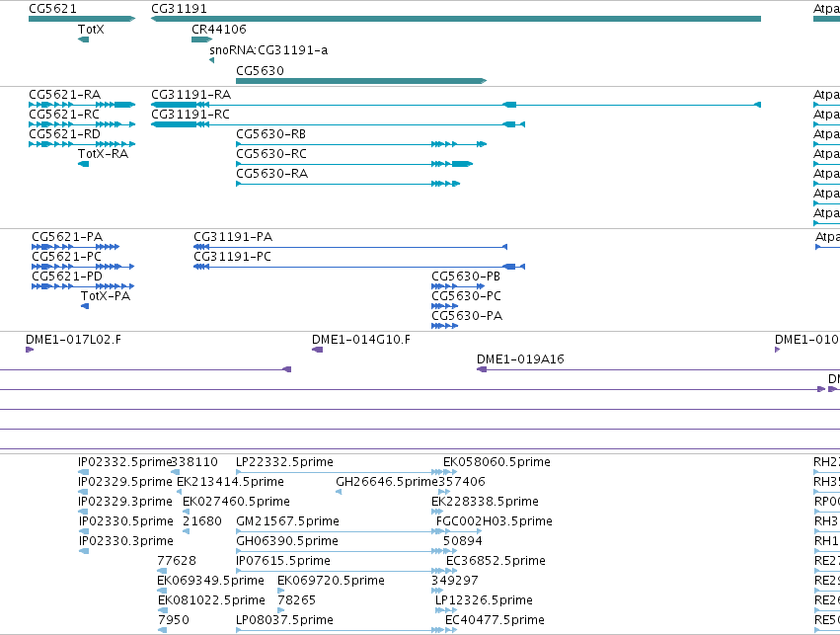Image resolution: width=840 pixels, height=635 pixels.
Task: Select the snoRNA:CG31191-a feature label
Action: pyautogui.click(x=268, y=50)
